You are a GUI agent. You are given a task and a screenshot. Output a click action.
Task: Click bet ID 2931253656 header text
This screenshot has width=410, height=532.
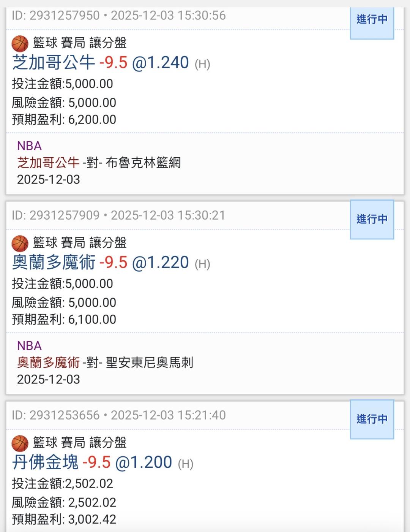[x=118, y=415]
